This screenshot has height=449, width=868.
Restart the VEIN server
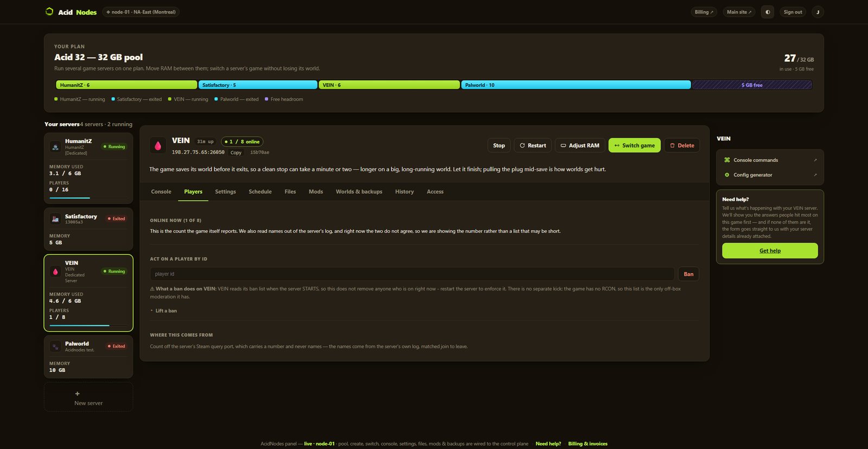[533, 146]
